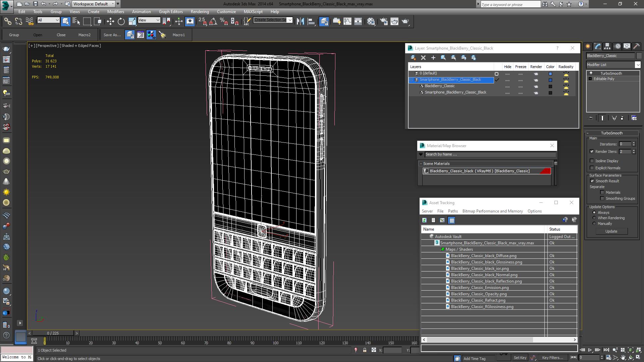Collapse the TurboSmooth rollout
The width and height of the screenshot is (644, 362).
coord(611,133)
